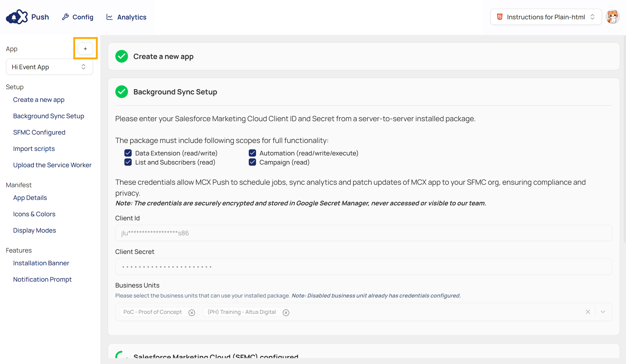
Task: Open the Config wrench tab
Action: click(x=77, y=17)
